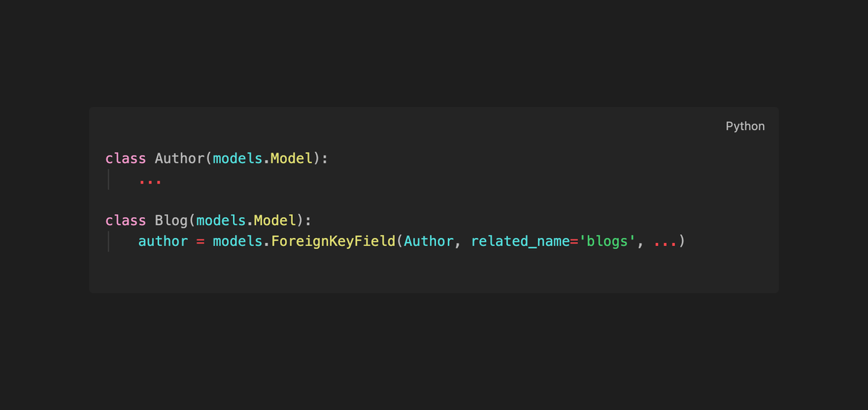Viewport: 868px width, 410px height.
Task: Click the 'related_name' keyword argument
Action: point(520,242)
